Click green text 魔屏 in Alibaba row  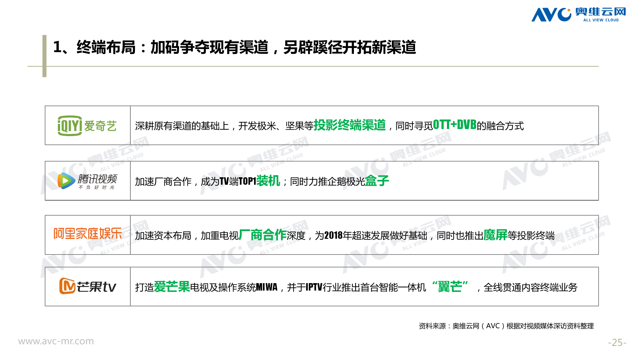point(495,235)
